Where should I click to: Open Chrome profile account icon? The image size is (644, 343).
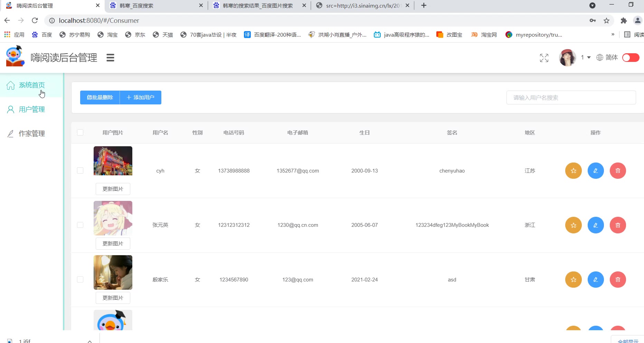(x=638, y=21)
